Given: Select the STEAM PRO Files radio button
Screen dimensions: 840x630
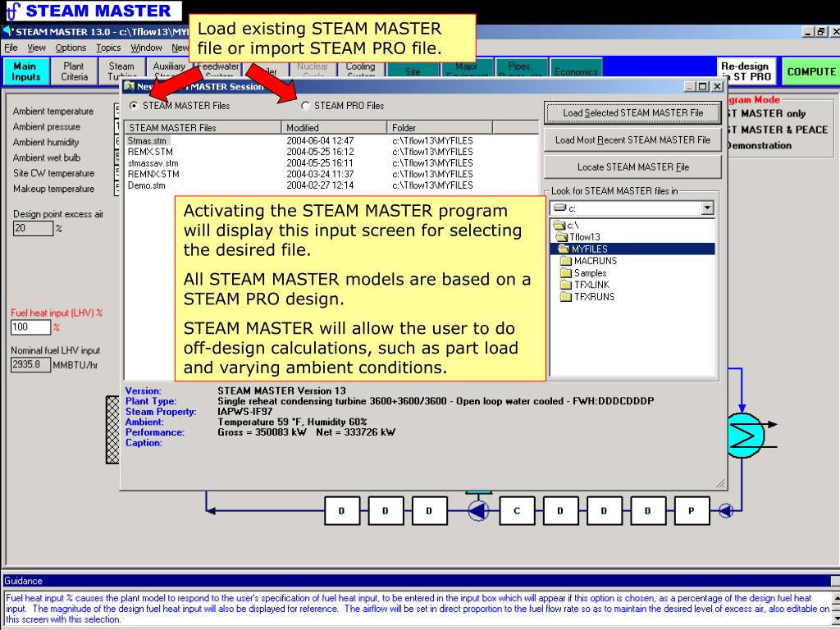Looking at the screenshot, I should coord(305,106).
